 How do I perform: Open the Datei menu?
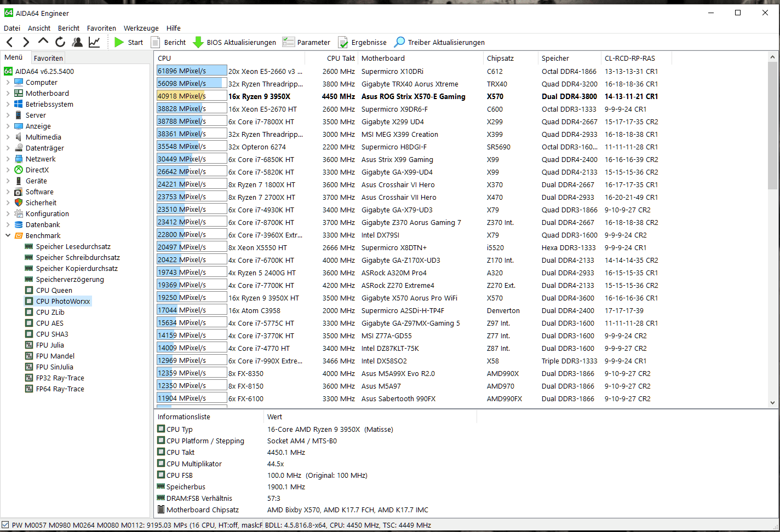tap(12, 28)
